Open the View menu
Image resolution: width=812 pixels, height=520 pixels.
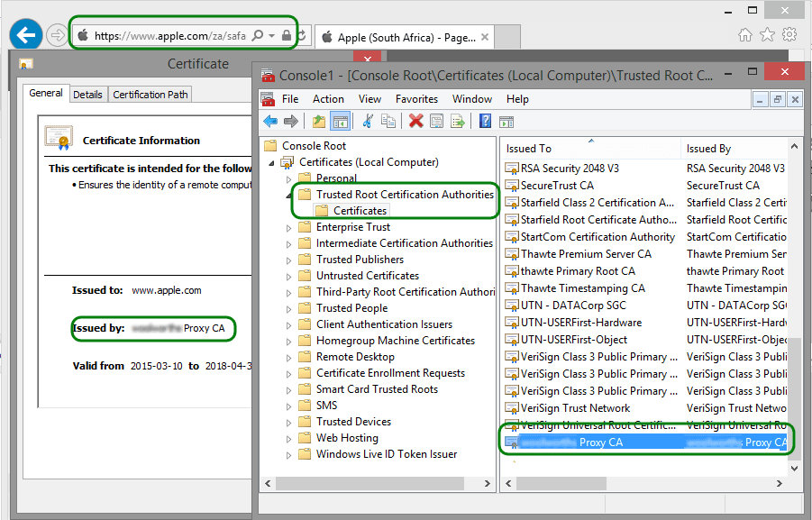coord(370,99)
